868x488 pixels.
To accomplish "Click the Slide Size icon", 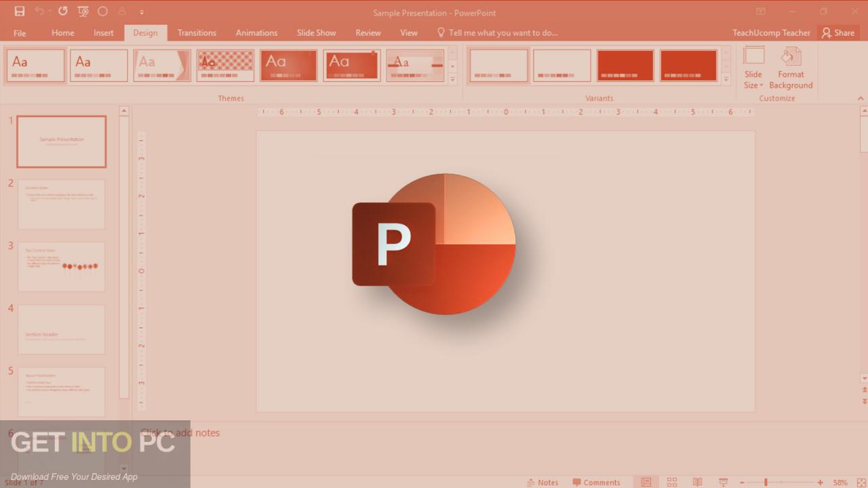I will click(x=753, y=56).
